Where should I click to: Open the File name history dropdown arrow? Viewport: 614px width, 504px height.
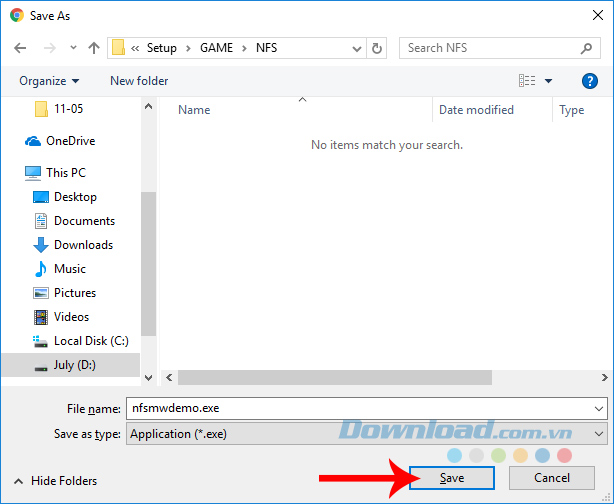pos(598,408)
